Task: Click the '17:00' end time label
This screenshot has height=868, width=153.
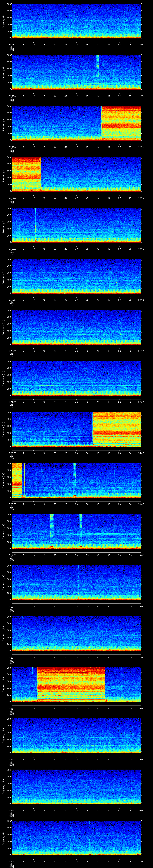Action: [x=141, y=147]
